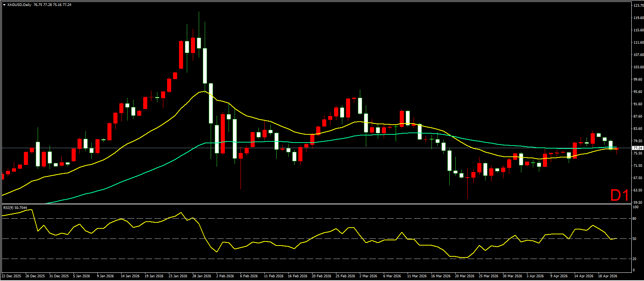Click the 22 Dec 2025 date label
Image resolution: width=644 pixels, height=281 pixels.
click(x=11, y=276)
